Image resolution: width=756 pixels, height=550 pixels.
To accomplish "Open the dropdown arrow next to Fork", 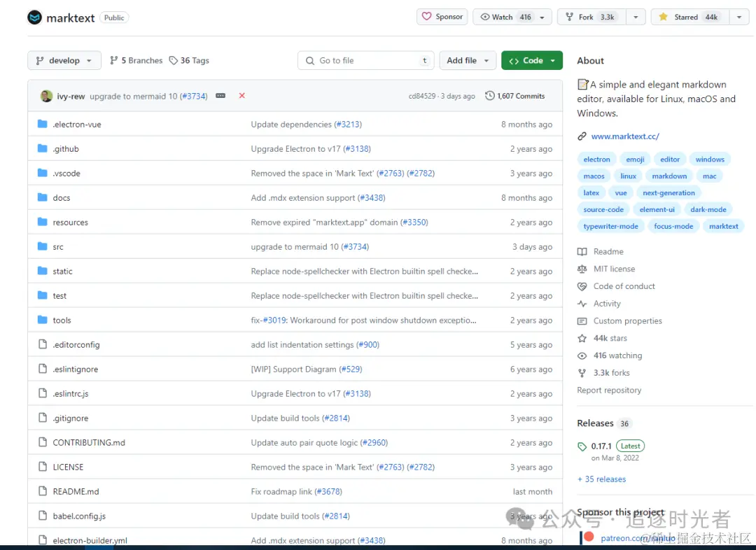I will pyautogui.click(x=636, y=17).
